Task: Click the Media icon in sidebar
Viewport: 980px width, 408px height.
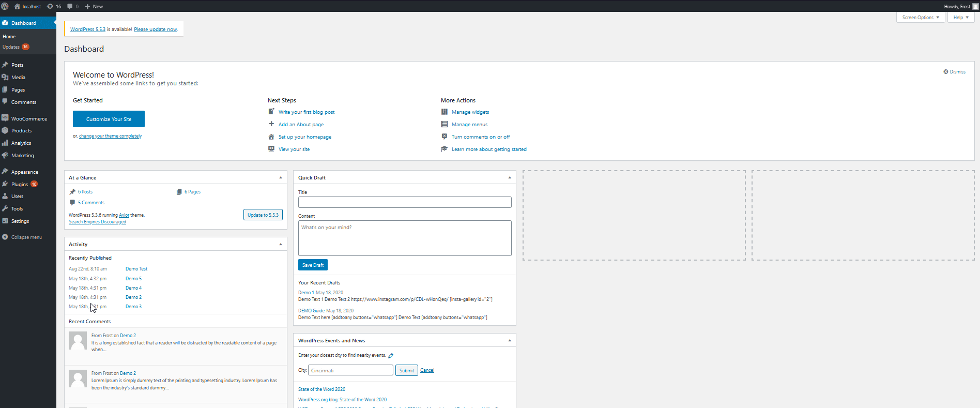Action: tap(5, 77)
